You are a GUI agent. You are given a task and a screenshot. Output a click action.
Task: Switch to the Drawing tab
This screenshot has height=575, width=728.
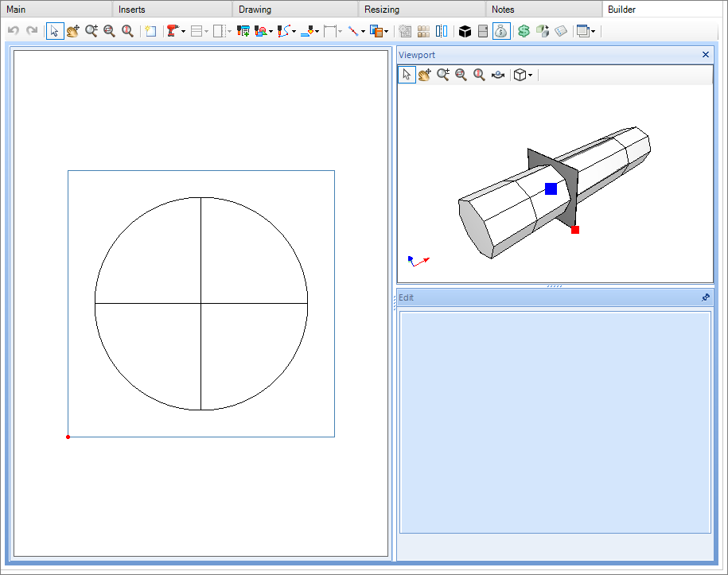click(x=255, y=10)
